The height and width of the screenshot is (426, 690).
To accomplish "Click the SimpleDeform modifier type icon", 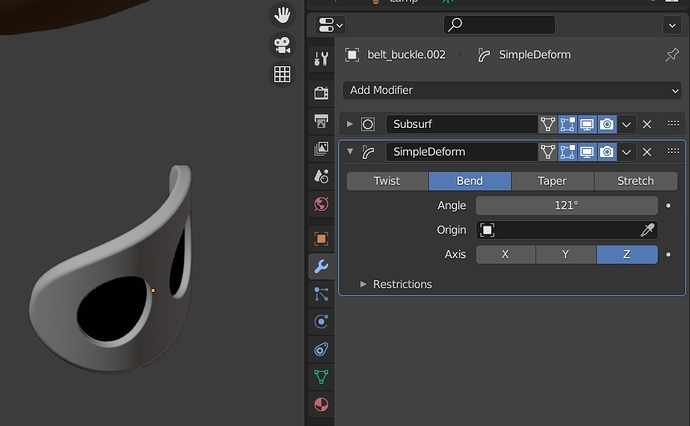I will (368, 152).
